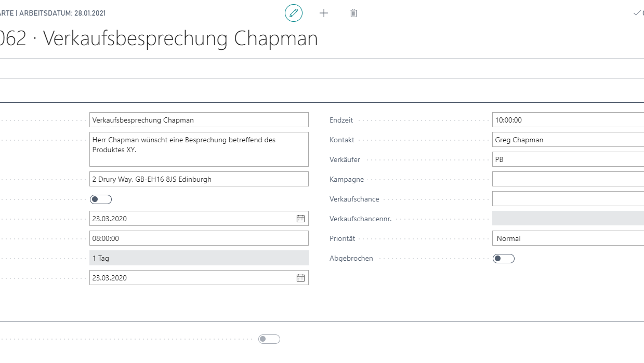Open calendar picker in date field below 1 Tag
Screen dimensions: 644x363
[x=300, y=278]
